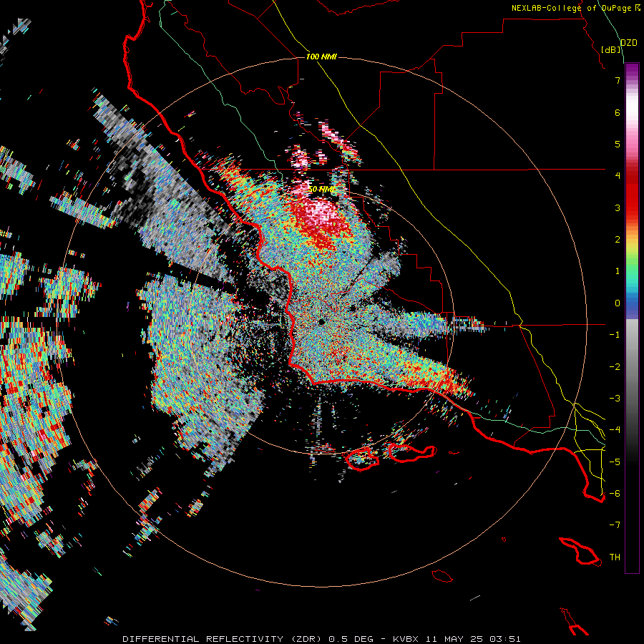Click the Differential Reflectivity caption at the bottom
Viewport: 644px width, 644px height.
321,639
